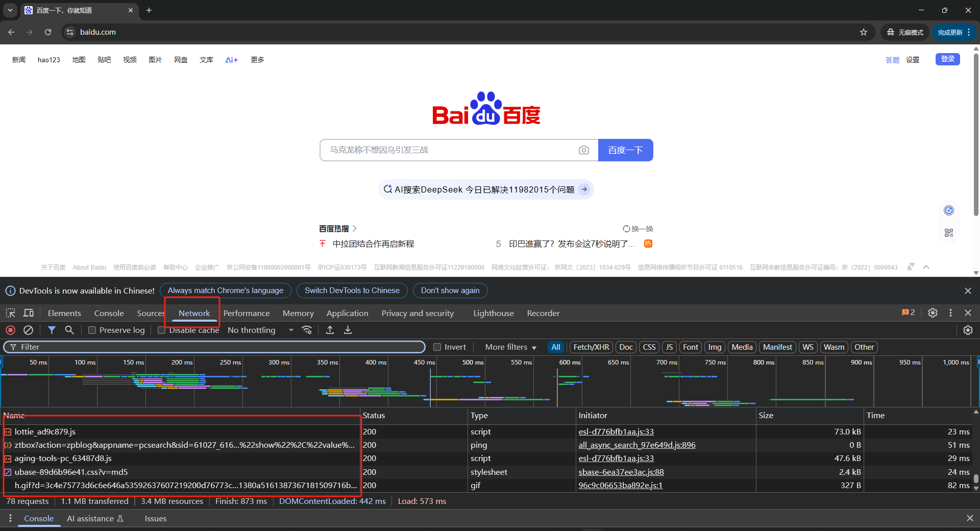This screenshot has height=531, width=980.
Task: Bookmark this page with star icon
Action: (864, 32)
